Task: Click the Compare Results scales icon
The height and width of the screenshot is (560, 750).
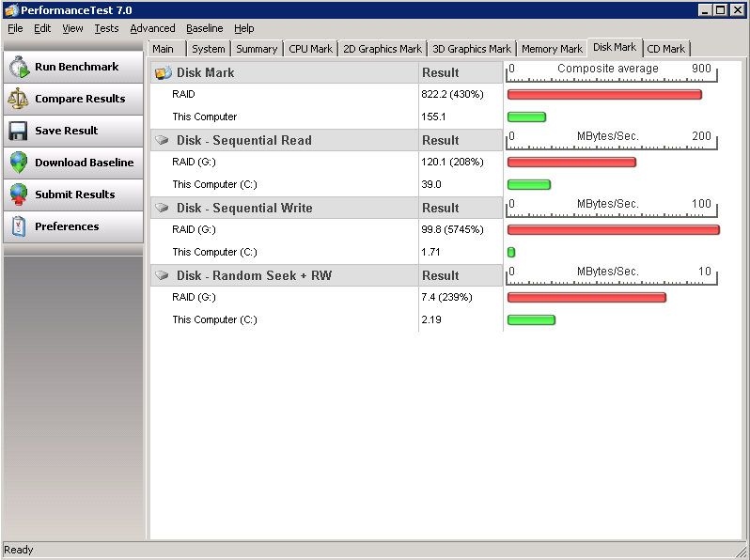Action: [18, 99]
